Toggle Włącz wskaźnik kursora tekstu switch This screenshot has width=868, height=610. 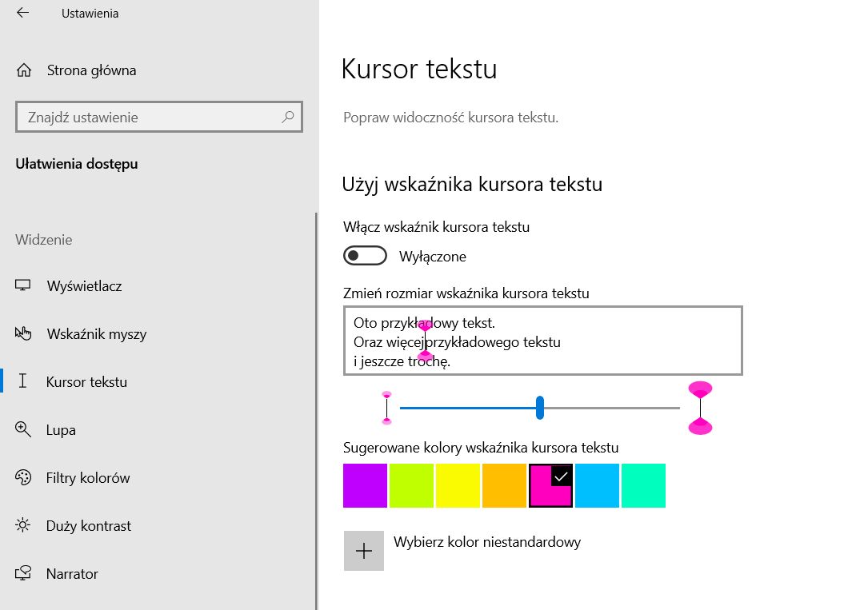365,256
